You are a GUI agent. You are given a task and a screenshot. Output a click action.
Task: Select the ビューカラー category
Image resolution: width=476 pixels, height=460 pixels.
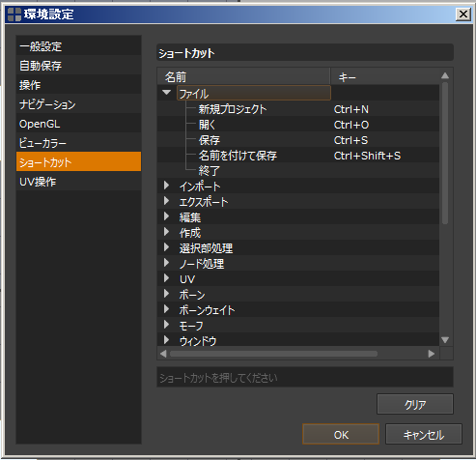tap(78, 142)
